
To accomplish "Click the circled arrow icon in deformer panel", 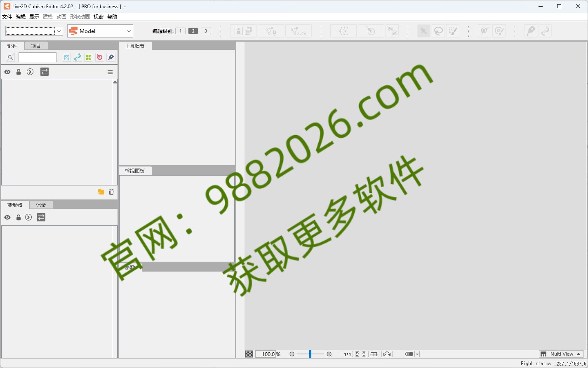I will pyautogui.click(x=28, y=217).
